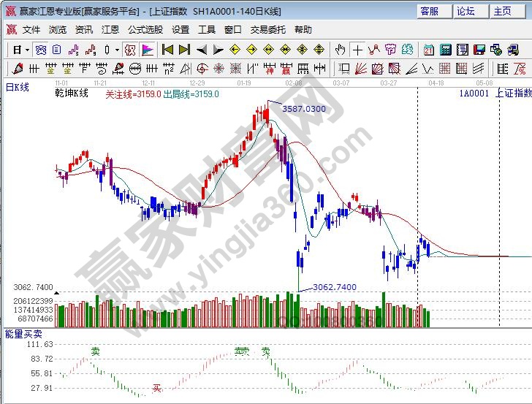Click the 主页 button
Viewport: 532px width, 404px height.
[x=502, y=11]
